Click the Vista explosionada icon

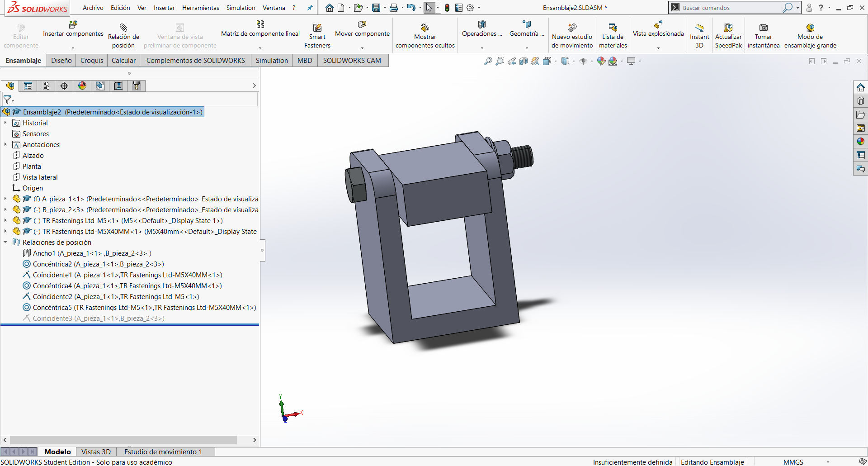[658, 25]
